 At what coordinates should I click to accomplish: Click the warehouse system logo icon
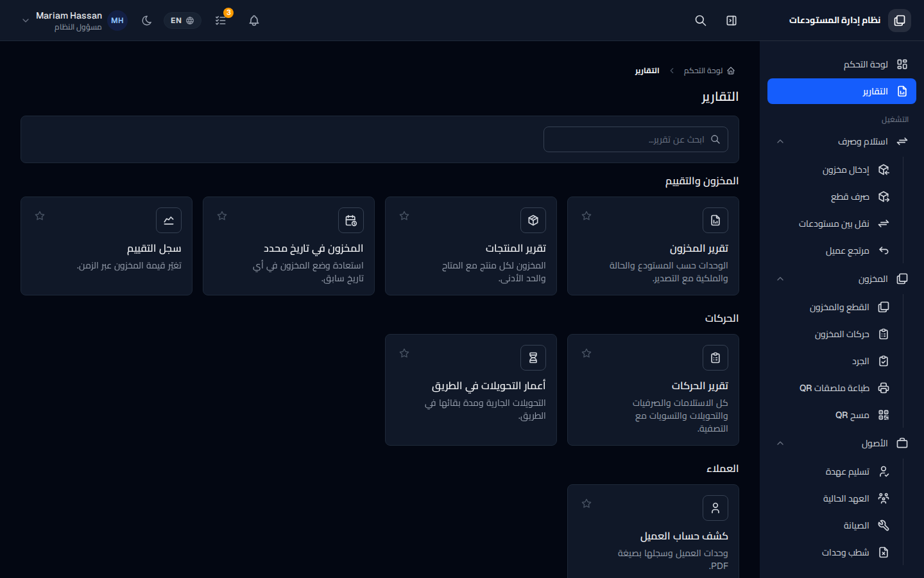pyautogui.click(x=900, y=21)
